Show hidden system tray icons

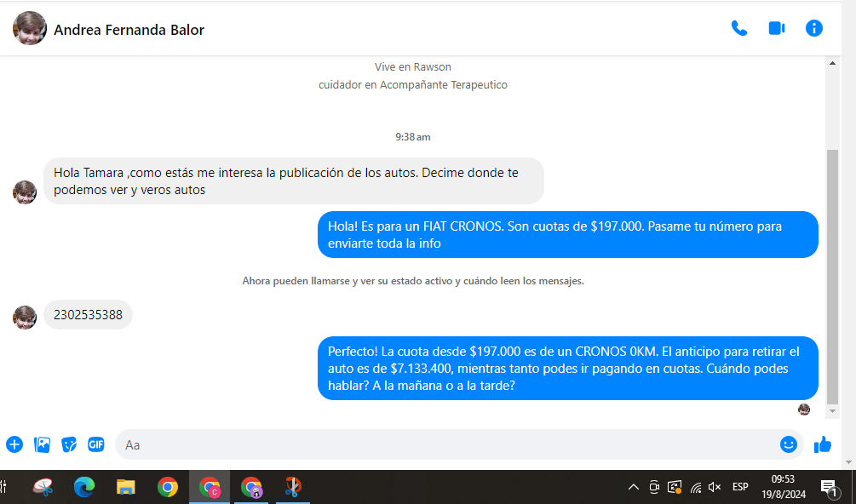[x=633, y=487]
